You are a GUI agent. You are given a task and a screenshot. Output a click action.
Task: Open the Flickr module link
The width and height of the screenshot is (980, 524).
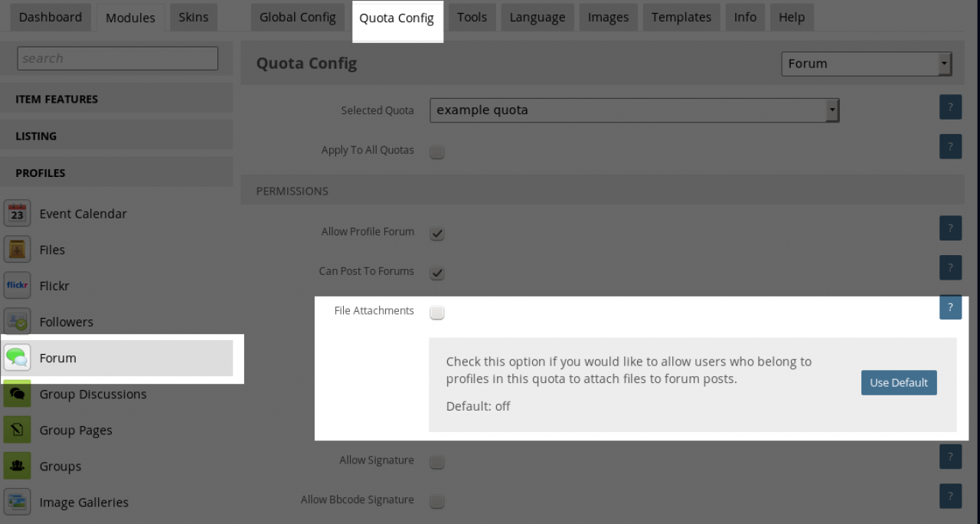point(54,286)
